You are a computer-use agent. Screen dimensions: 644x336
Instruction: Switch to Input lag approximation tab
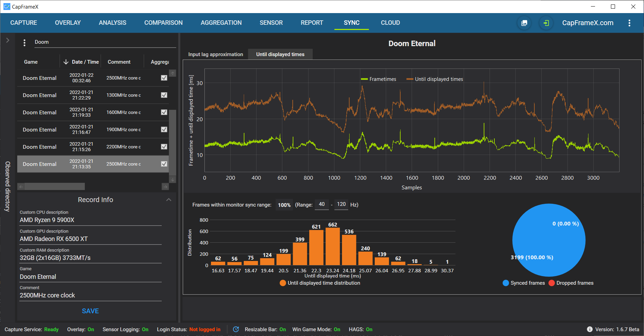coord(215,54)
